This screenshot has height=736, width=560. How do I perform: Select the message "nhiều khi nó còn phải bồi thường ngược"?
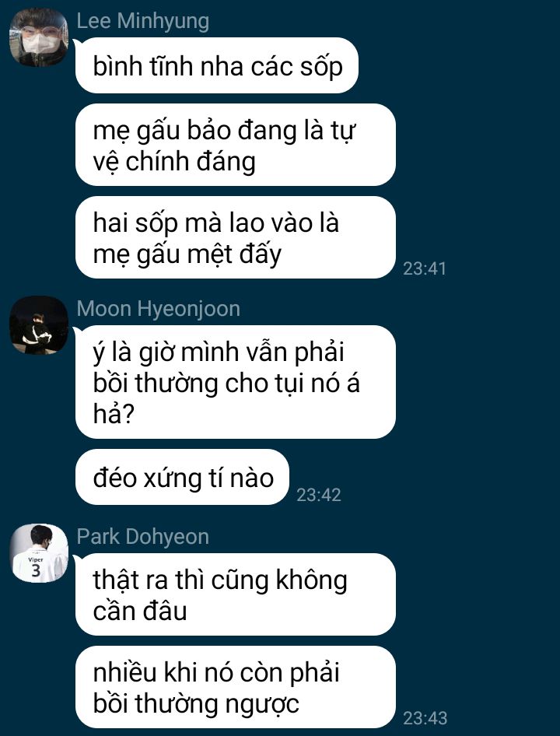pyautogui.click(x=236, y=687)
